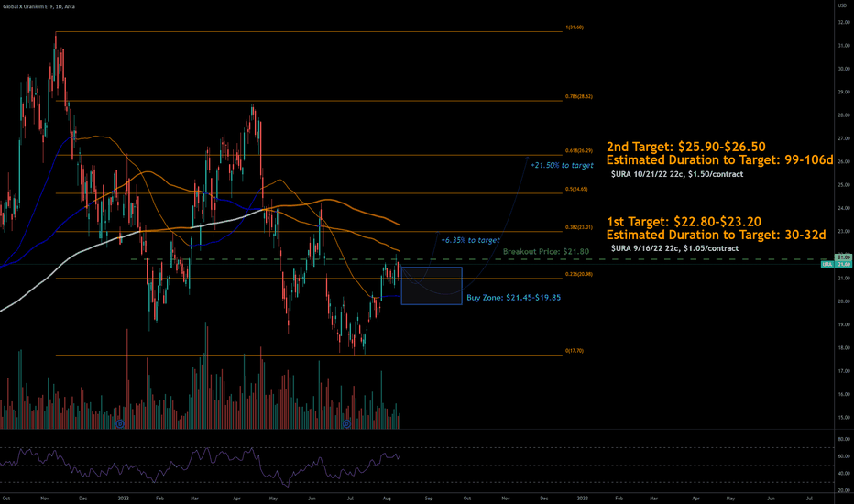Select the +21.50% to target annotation

[x=562, y=165]
